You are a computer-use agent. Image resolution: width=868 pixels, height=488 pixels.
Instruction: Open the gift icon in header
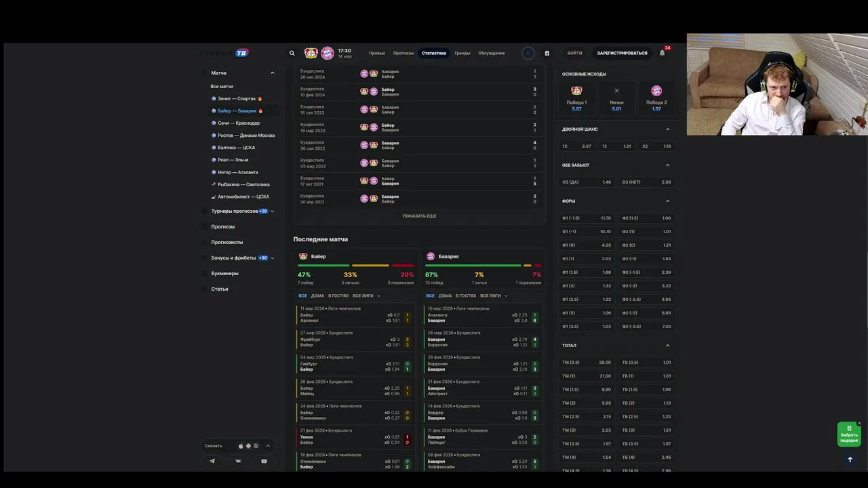(x=547, y=53)
